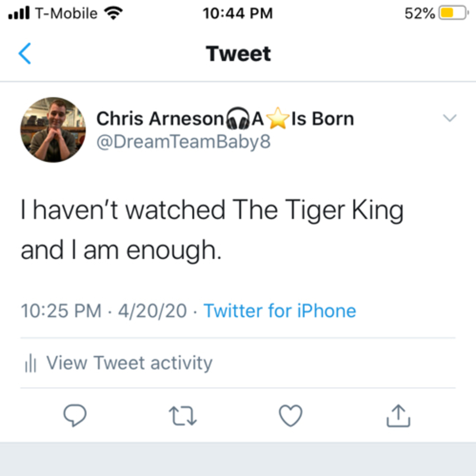This screenshot has width=476, height=476.
Task: Tap the Tweet header title
Action: [238, 54]
